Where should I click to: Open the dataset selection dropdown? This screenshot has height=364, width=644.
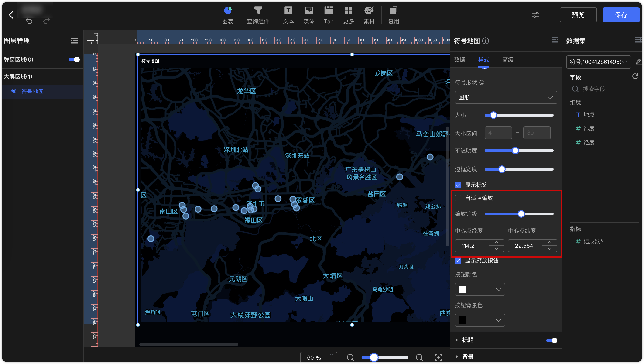tap(599, 62)
